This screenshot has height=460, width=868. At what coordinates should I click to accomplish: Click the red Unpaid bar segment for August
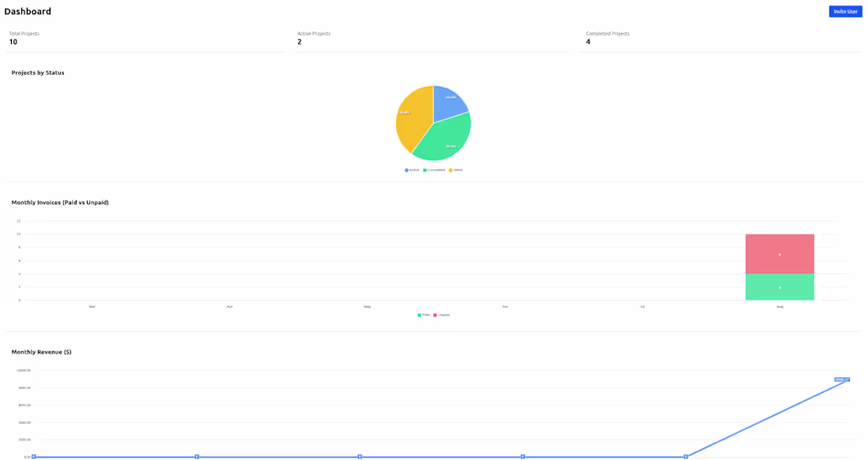click(780, 252)
